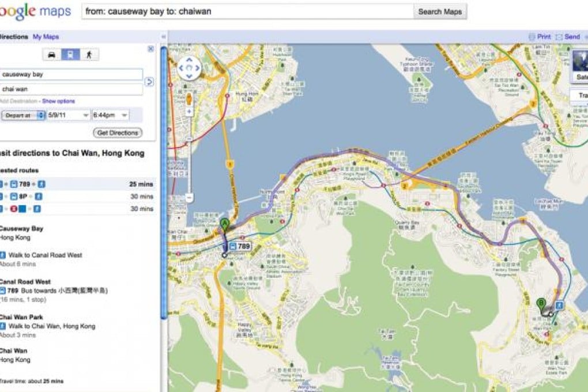Image resolution: width=588 pixels, height=392 pixels.
Task: Click the destination field 'chai wan'
Action: pos(71,89)
